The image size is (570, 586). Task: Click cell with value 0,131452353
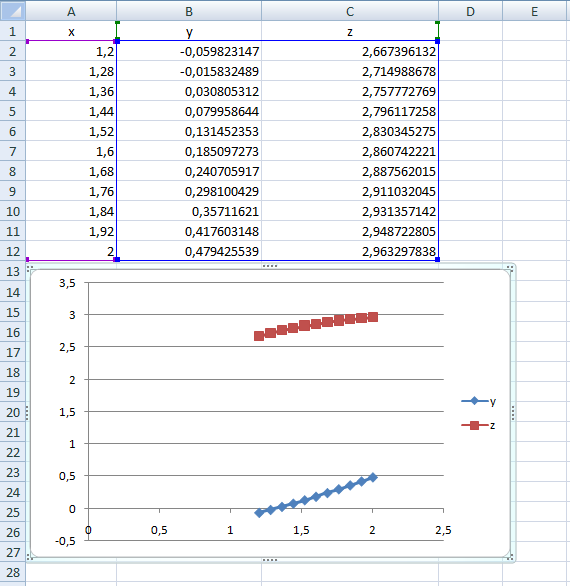coord(189,131)
